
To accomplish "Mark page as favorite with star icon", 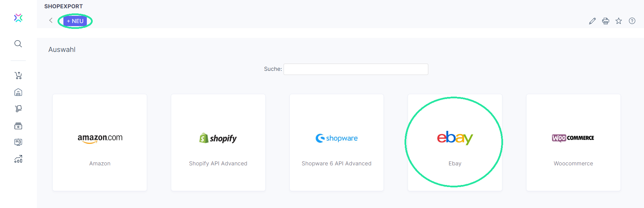I will (619, 21).
